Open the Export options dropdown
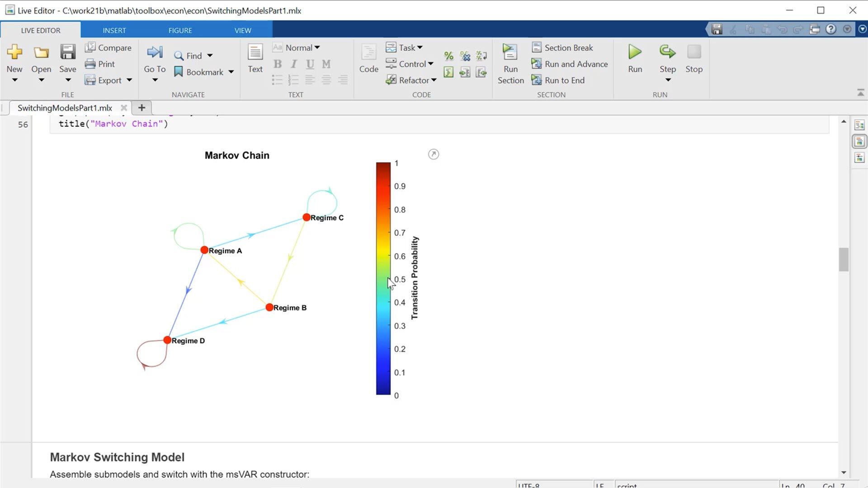Viewport: 868px width, 488px height. pyautogui.click(x=127, y=80)
